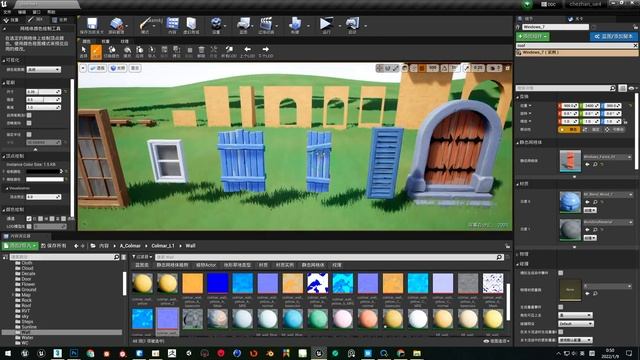Toggle second checkbox in brush settings panel
The image size is (640, 360).
(x=29, y=123)
